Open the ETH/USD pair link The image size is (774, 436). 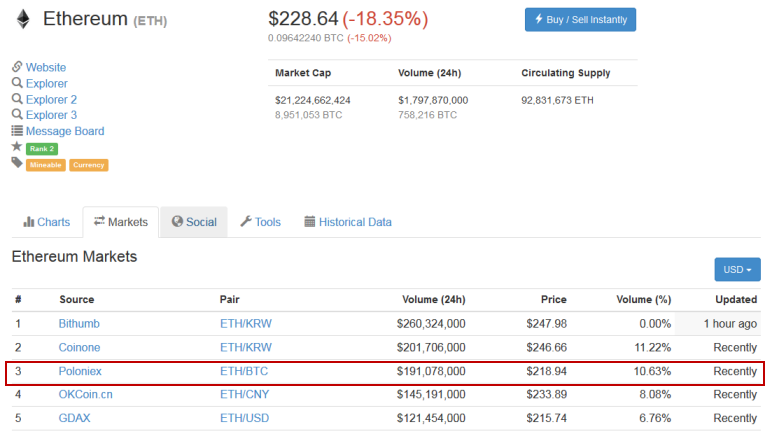click(244, 418)
